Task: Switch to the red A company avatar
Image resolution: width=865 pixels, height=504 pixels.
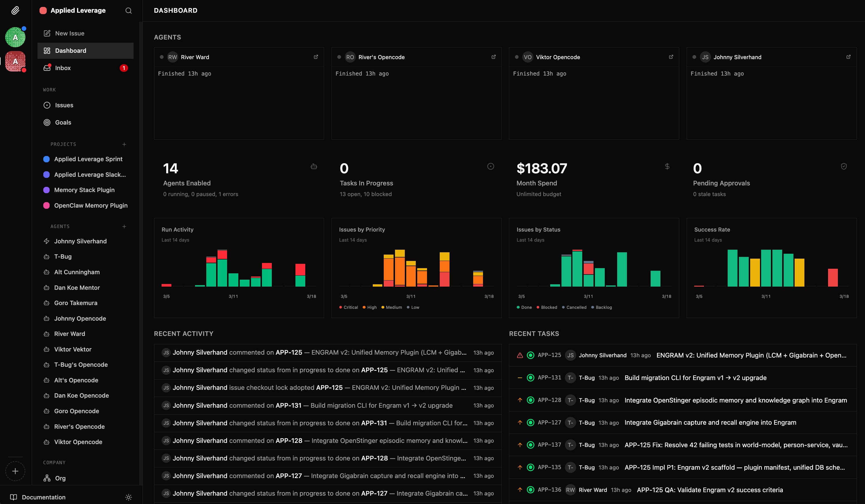Action: [x=16, y=61]
